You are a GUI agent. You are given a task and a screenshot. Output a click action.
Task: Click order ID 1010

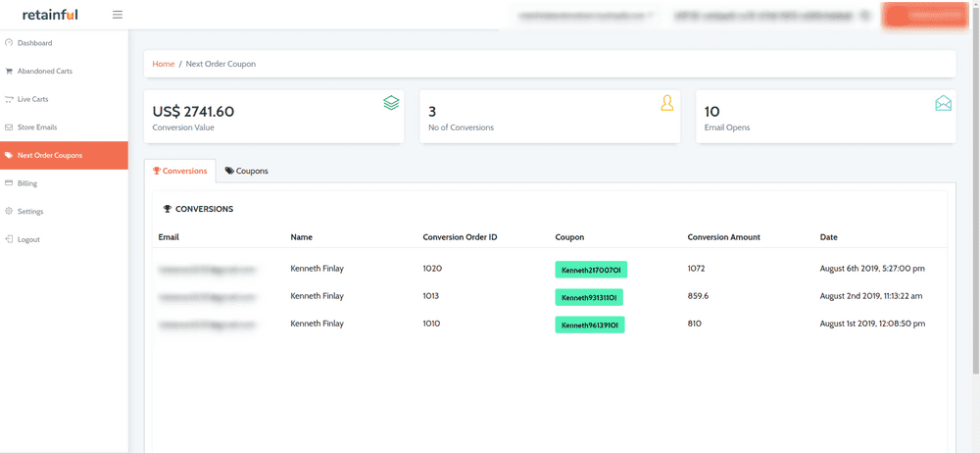(x=432, y=324)
